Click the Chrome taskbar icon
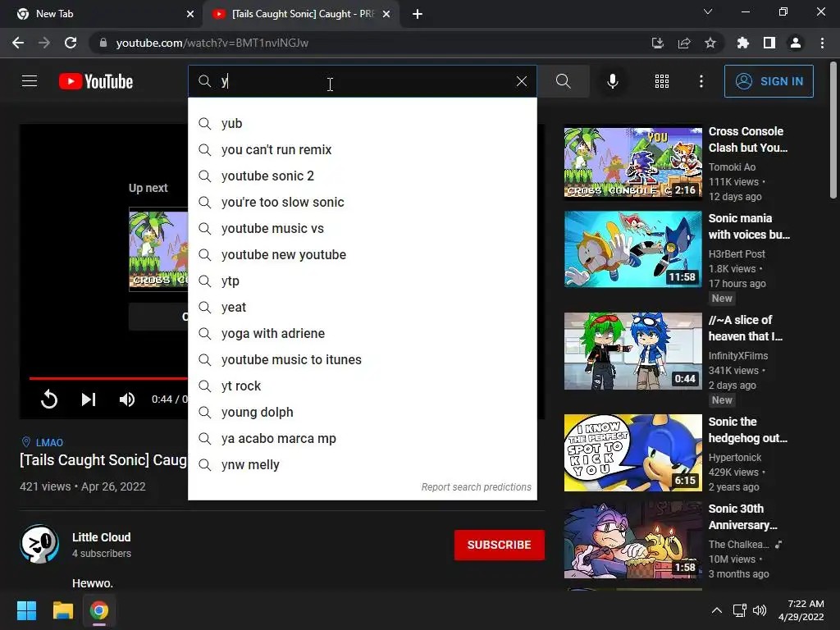Screen dimensions: 840x630 99,610
